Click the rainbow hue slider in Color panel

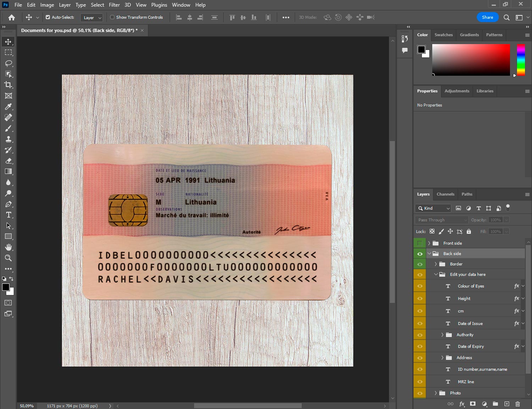pos(521,60)
